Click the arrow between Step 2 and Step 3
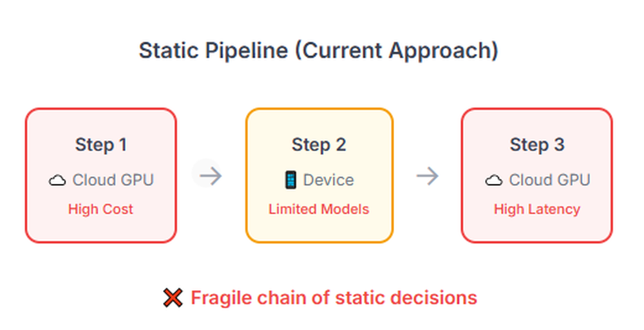Viewport: 644px width, 330px height. pos(428,176)
